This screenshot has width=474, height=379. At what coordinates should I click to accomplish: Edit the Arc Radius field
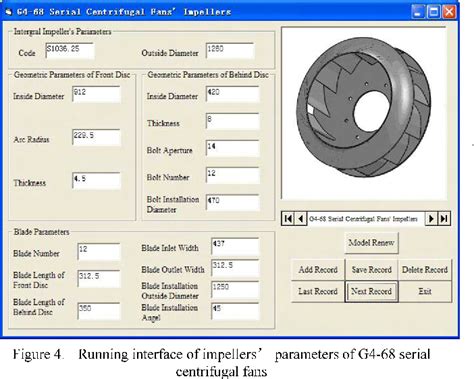[96, 137]
